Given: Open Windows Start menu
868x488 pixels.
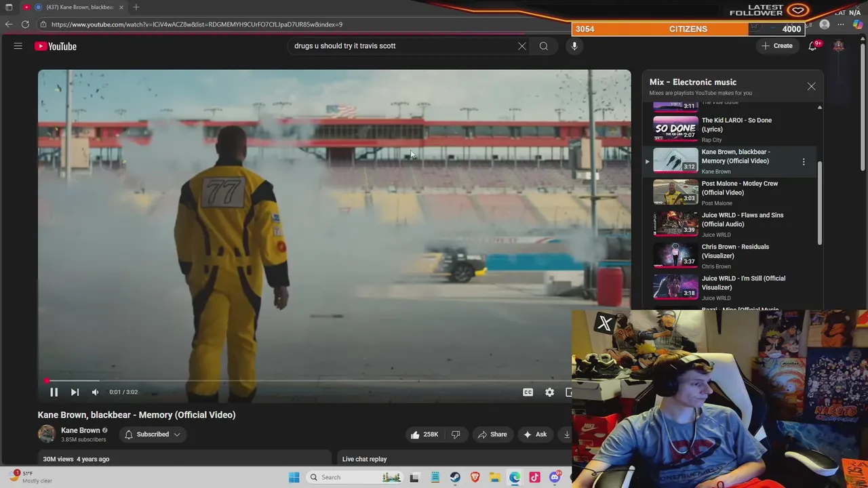Looking at the screenshot, I should tap(294, 477).
